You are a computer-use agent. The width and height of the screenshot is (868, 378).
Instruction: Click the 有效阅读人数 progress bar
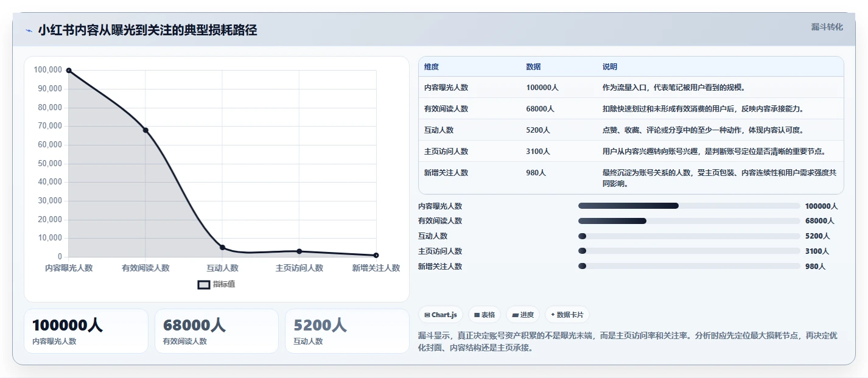click(689, 221)
